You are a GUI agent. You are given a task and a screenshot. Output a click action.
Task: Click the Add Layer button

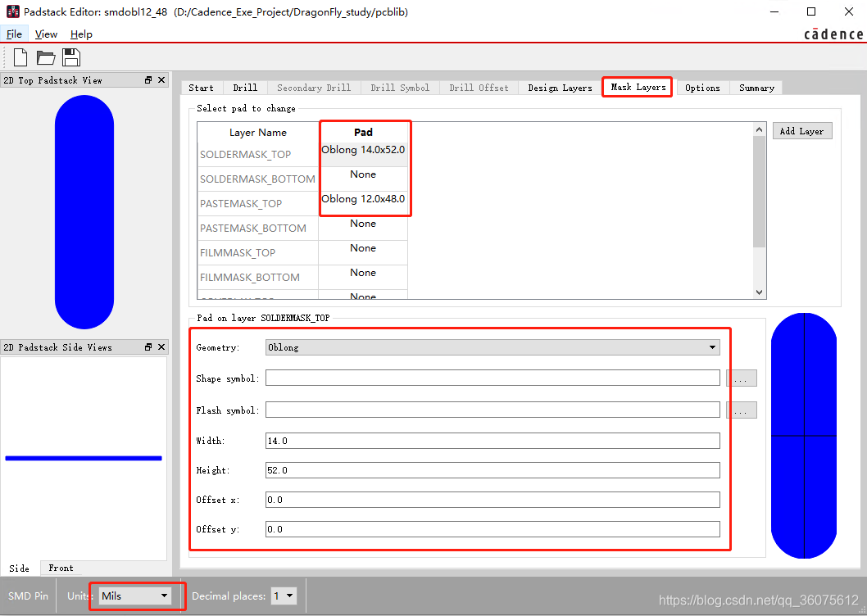point(801,131)
